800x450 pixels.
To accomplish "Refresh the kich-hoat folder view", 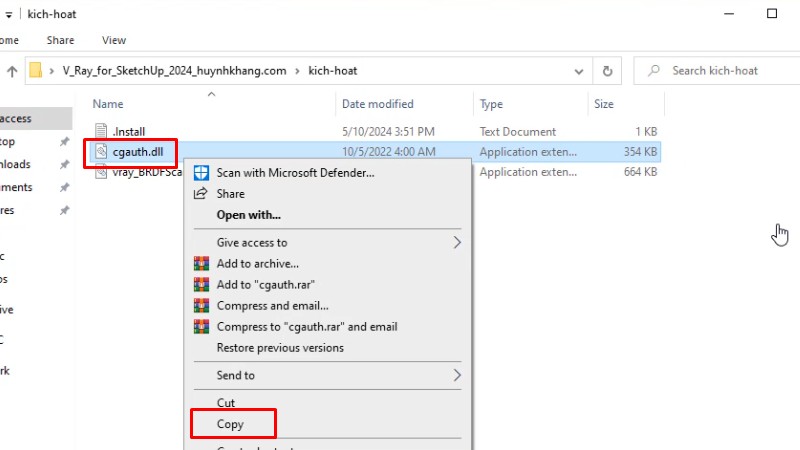I will coord(607,71).
